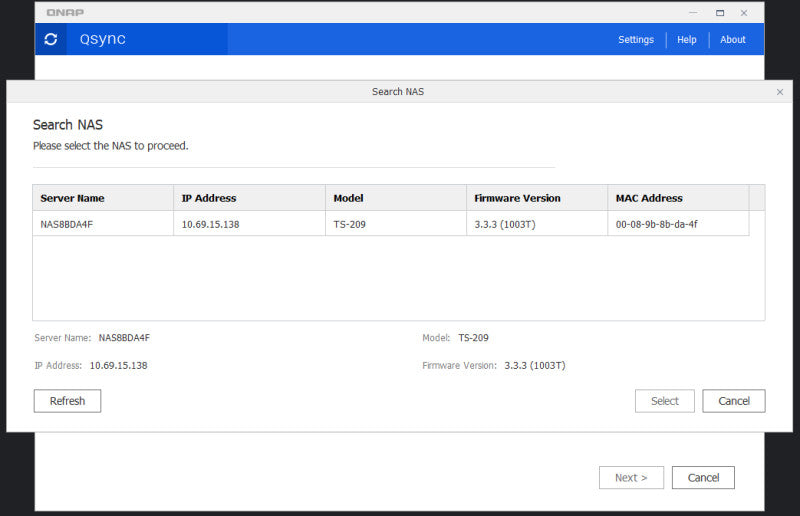Screen dimensions: 800x516
Task: Click Next in the Qsync window
Action: coord(631,477)
